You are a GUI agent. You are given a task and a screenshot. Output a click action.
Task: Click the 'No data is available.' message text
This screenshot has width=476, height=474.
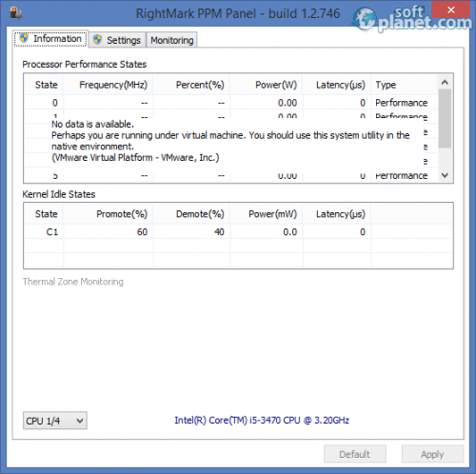[x=92, y=124]
